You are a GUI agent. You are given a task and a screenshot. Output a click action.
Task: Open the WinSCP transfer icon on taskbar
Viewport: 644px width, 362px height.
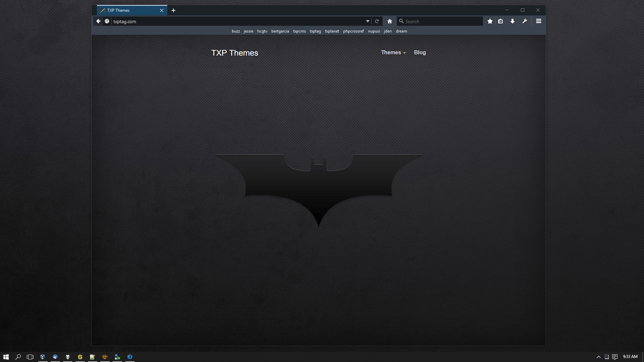point(117,357)
